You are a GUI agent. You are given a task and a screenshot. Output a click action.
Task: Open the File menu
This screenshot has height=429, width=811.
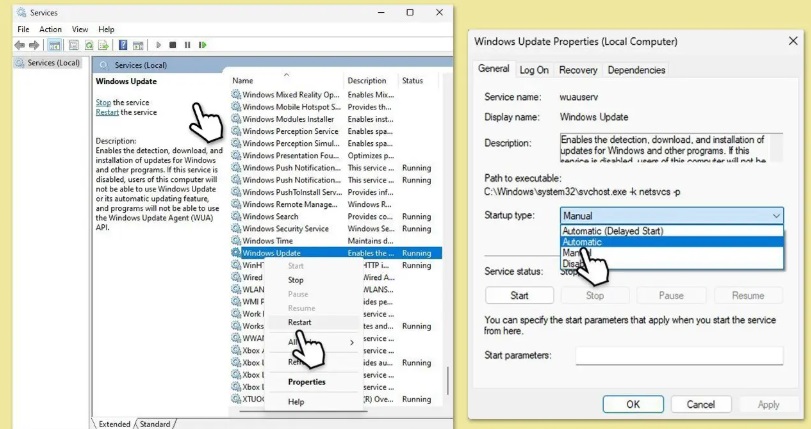pos(23,29)
